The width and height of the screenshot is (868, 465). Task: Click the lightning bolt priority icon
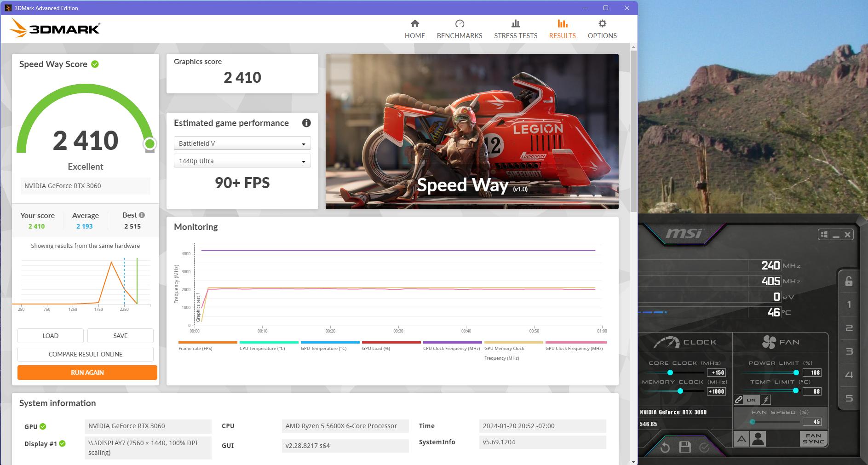pyautogui.click(x=766, y=400)
